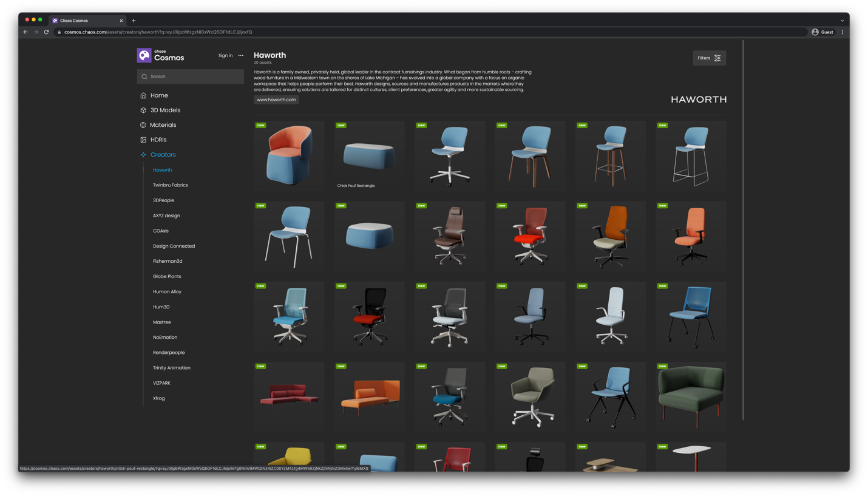The width and height of the screenshot is (868, 496).
Task: Click the Materials sphere icon
Action: pyautogui.click(x=143, y=125)
